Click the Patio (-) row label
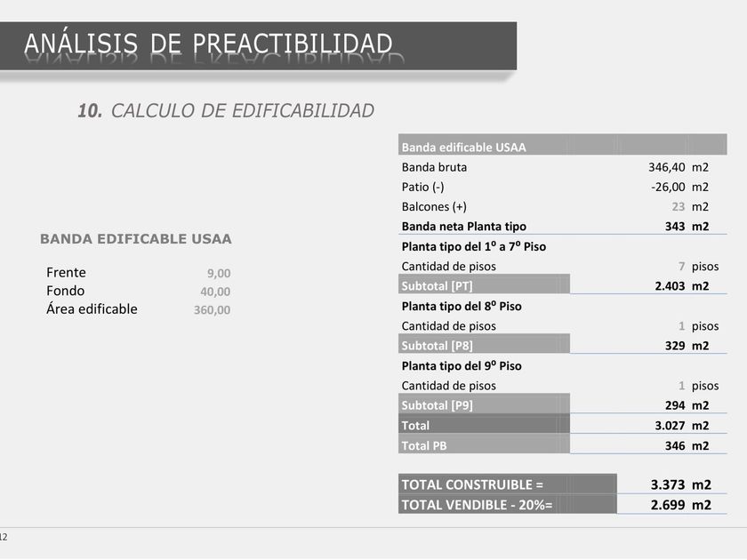Viewport: 747px width, 560px height. pos(422,188)
